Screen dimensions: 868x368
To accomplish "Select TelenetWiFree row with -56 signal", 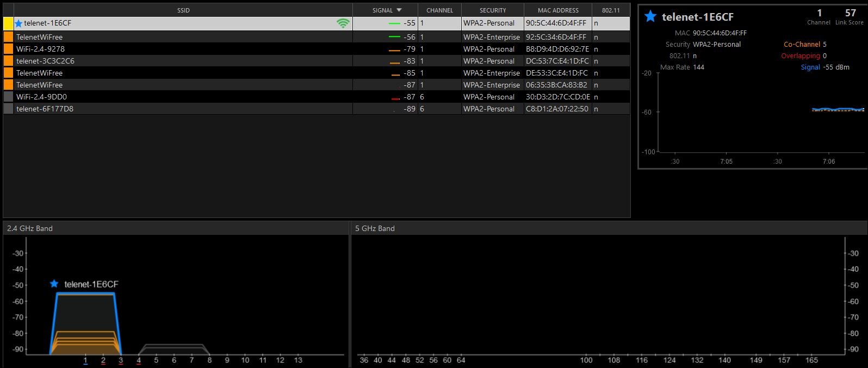I will (317, 37).
